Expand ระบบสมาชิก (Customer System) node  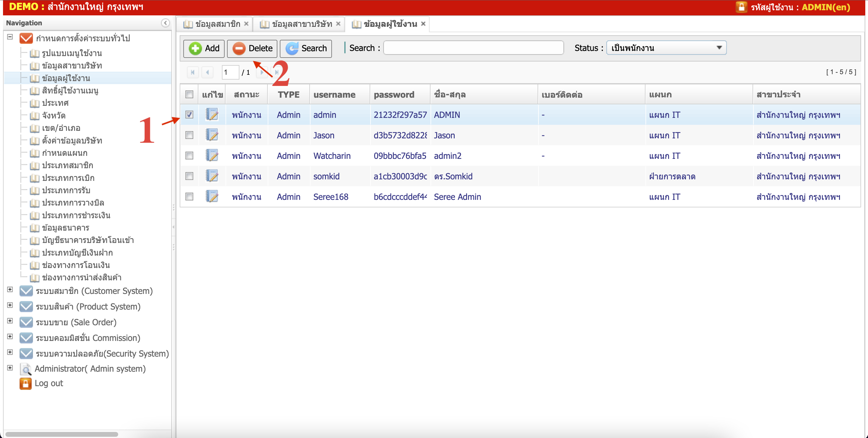coord(10,289)
